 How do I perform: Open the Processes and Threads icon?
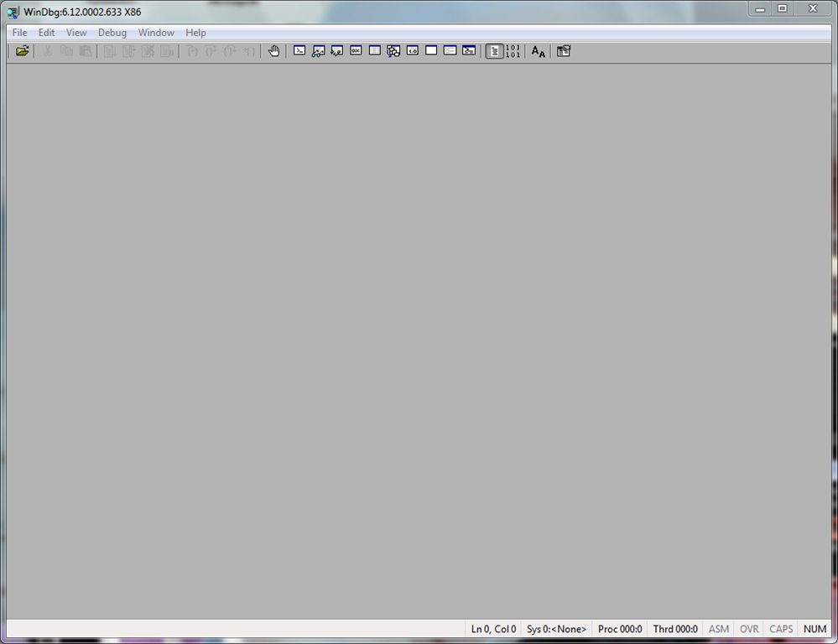[x=450, y=51]
